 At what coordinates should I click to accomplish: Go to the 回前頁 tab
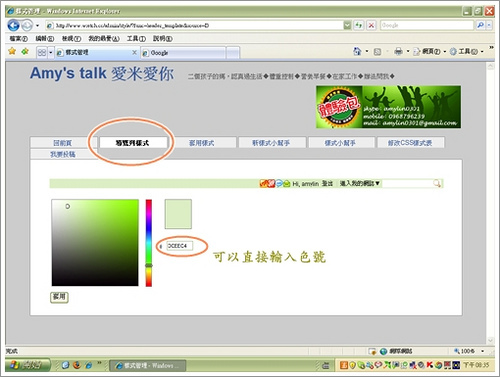click(x=62, y=143)
